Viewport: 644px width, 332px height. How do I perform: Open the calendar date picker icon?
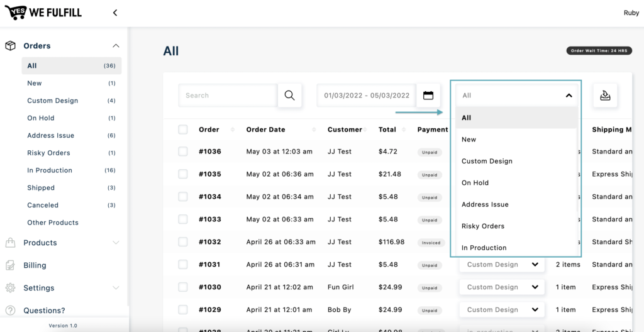[428, 96]
